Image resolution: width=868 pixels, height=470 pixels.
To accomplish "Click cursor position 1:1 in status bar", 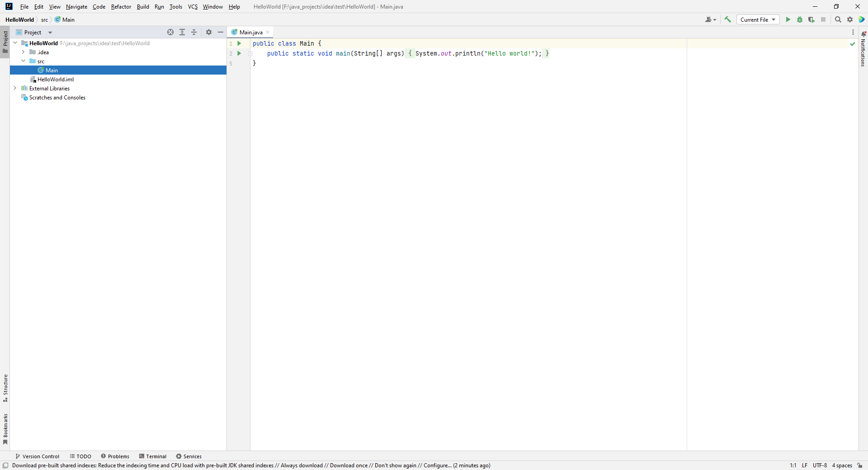I will tap(793, 465).
